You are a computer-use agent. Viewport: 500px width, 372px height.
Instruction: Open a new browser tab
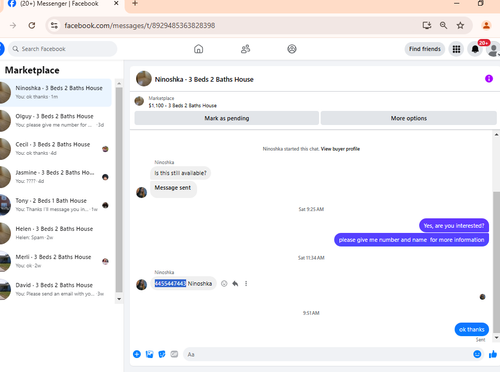(135, 3)
